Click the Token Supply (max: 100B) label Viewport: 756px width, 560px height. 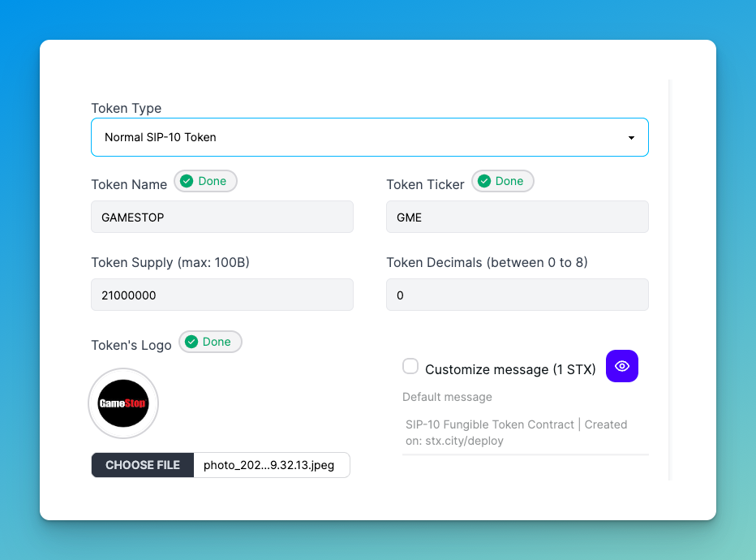(x=170, y=262)
